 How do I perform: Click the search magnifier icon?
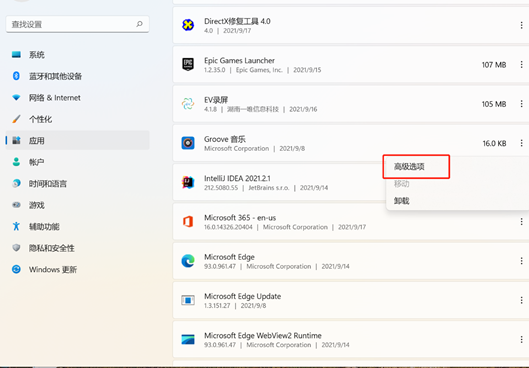(139, 24)
